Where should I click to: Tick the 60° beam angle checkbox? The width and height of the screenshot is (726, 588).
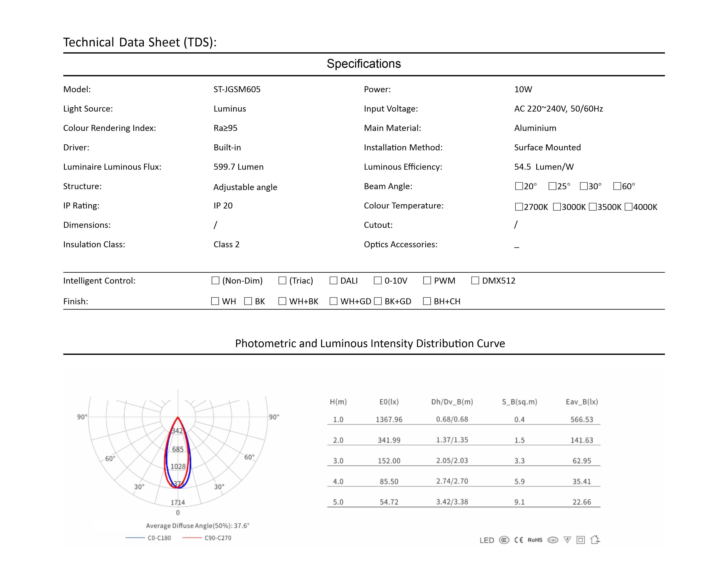click(617, 186)
